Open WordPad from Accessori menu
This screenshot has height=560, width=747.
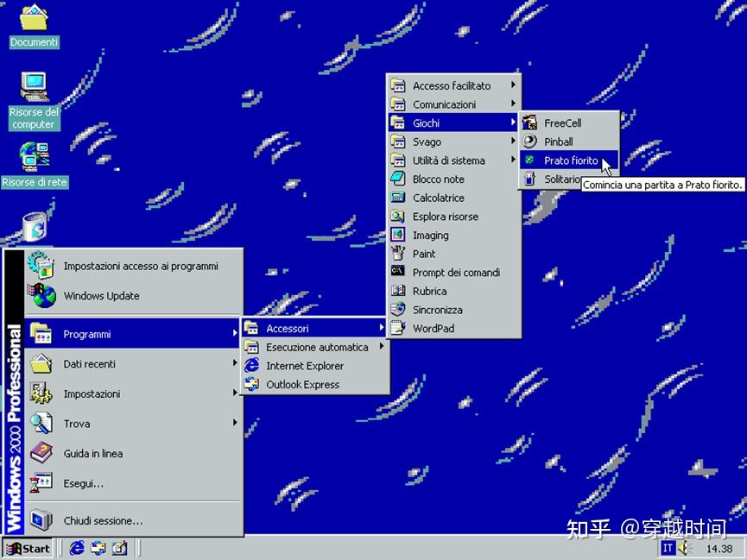click(453, 328)
